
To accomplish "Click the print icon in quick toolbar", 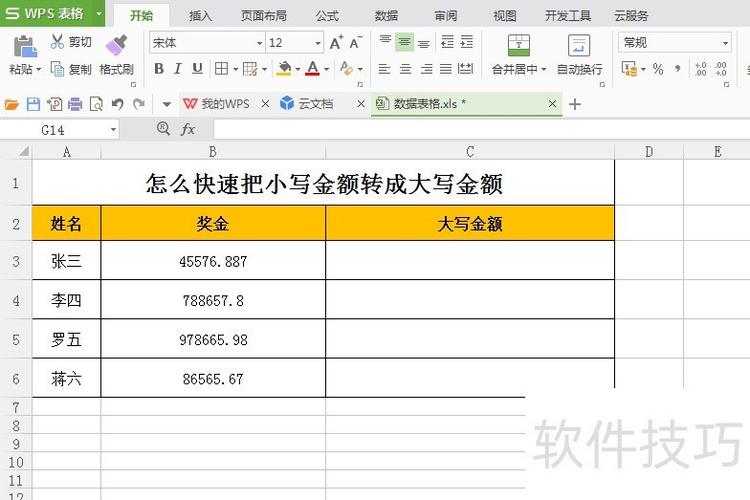I will (75, 104).
